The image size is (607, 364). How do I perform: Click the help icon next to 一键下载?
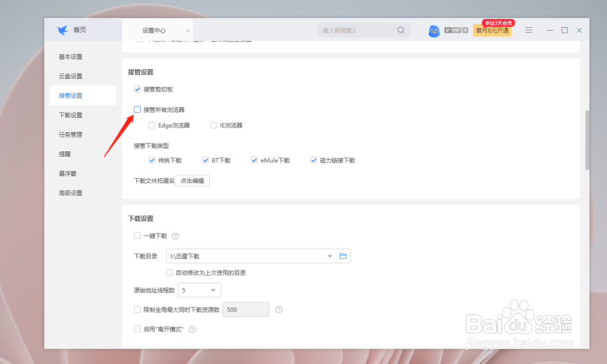175,236
